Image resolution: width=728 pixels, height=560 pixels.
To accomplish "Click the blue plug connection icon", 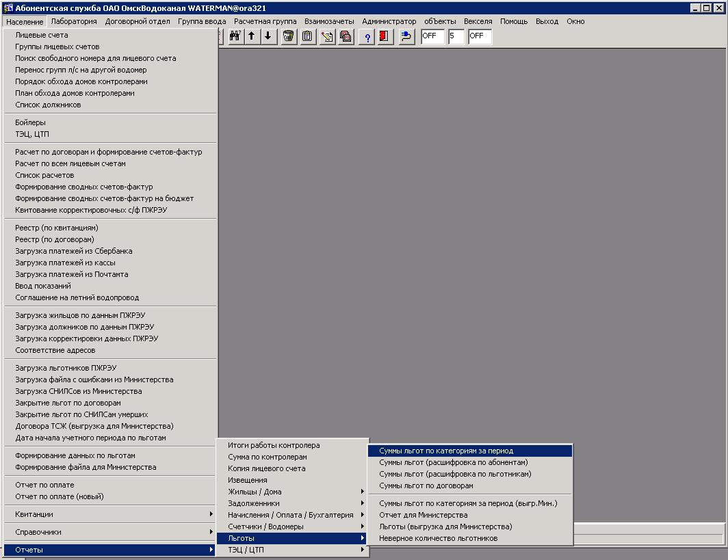I will click(406, 36).
